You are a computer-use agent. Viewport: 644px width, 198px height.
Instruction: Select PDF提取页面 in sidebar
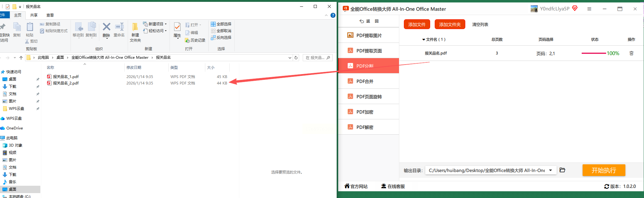tap(369, 50)
